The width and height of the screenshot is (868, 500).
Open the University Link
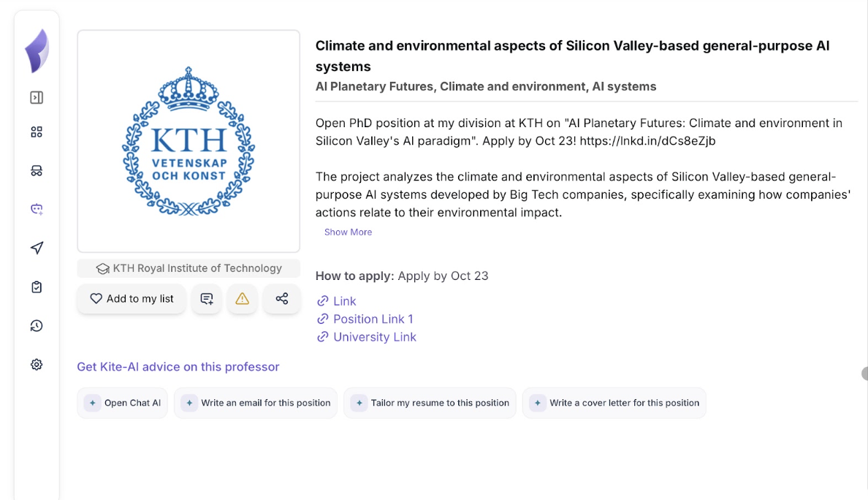click(374, 337)
